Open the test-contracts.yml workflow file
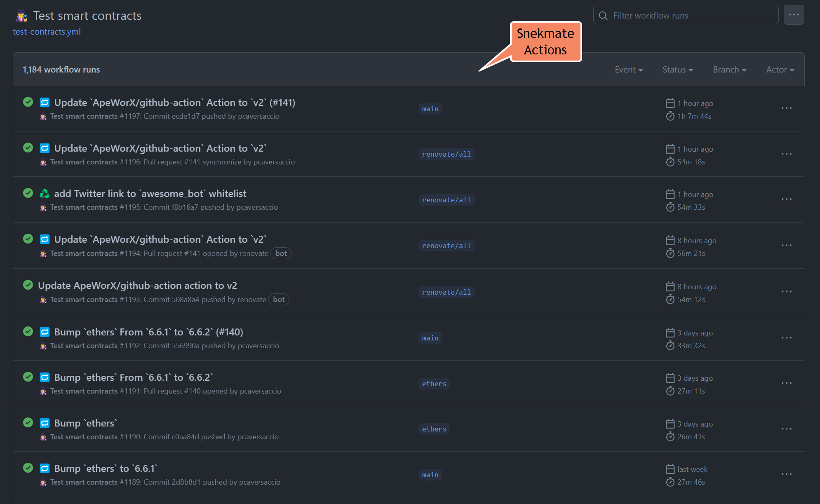Screen dimensions: 820x504 pos(47,31)
